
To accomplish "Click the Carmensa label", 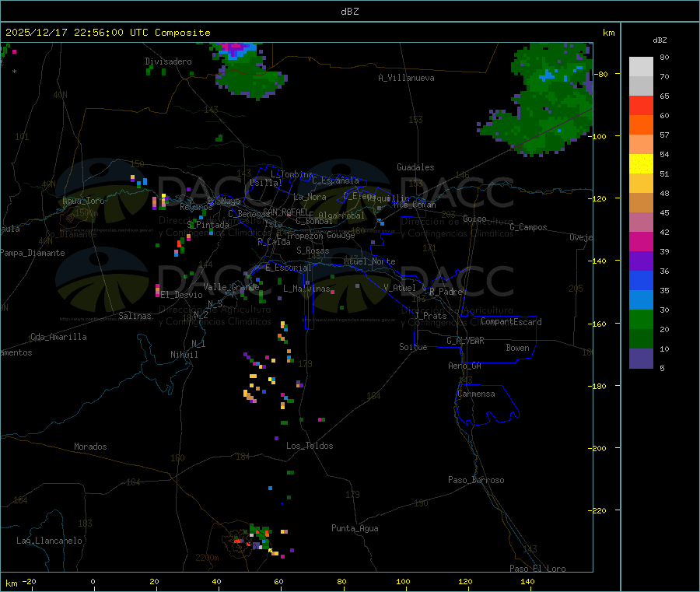I will click(476, 394).
